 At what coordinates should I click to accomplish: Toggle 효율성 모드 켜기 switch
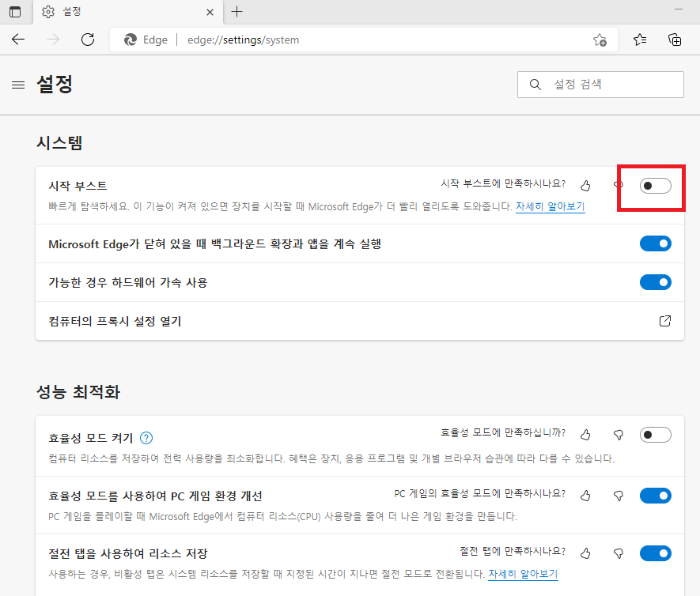655,435
